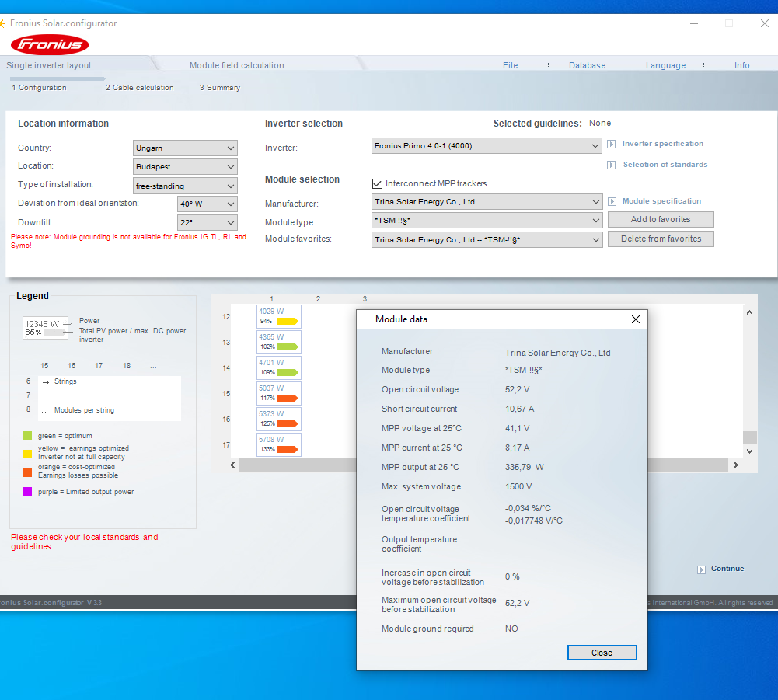Open the Downtilt dropdown showing 22°
Image resolution: width=778 pixels, height=700 pixels.
pyautogui.click(x=207, y=222)
